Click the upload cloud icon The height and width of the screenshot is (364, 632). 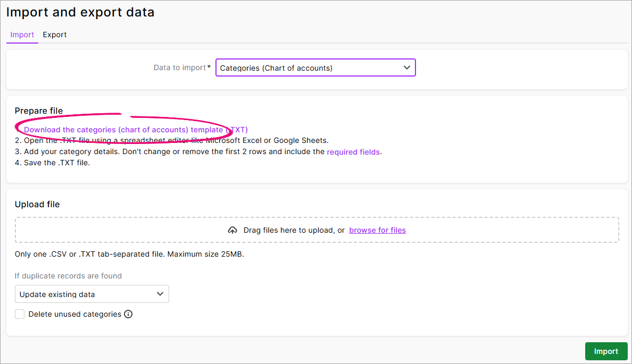tap(232, 230)
